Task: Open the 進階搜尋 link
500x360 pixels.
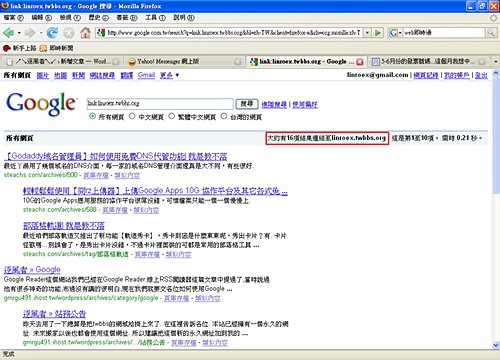Action: [x=274, y=105]
